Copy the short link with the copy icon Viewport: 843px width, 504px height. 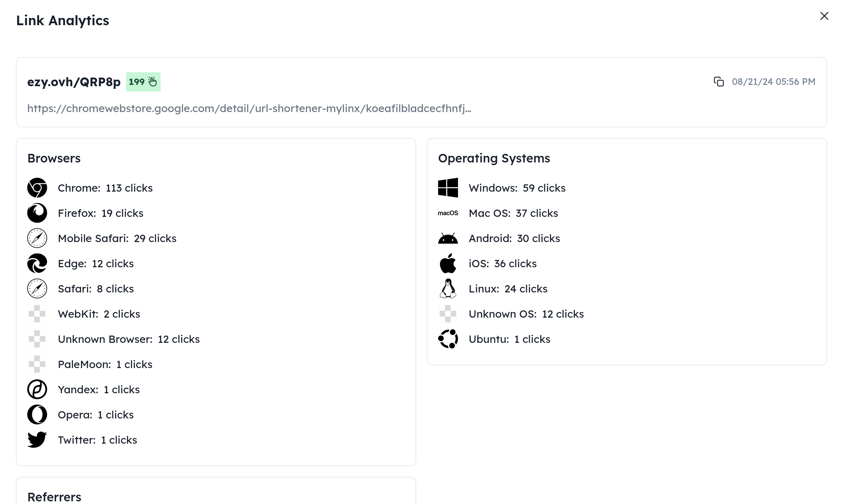point(719,82)
